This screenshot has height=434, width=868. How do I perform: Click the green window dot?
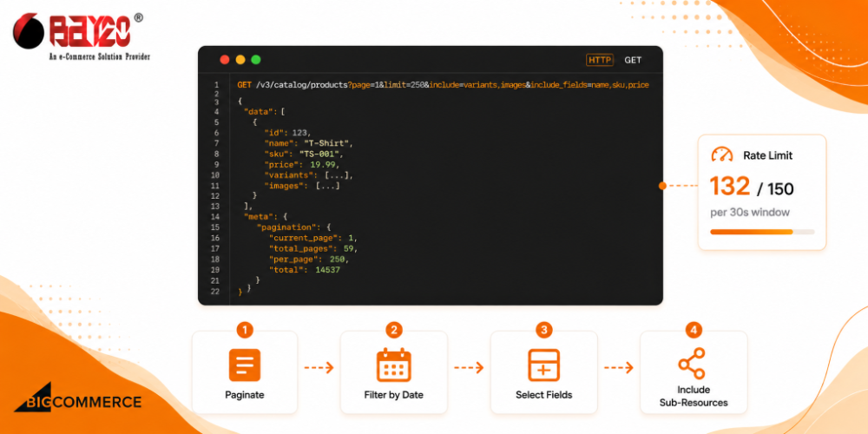point(256,60)
